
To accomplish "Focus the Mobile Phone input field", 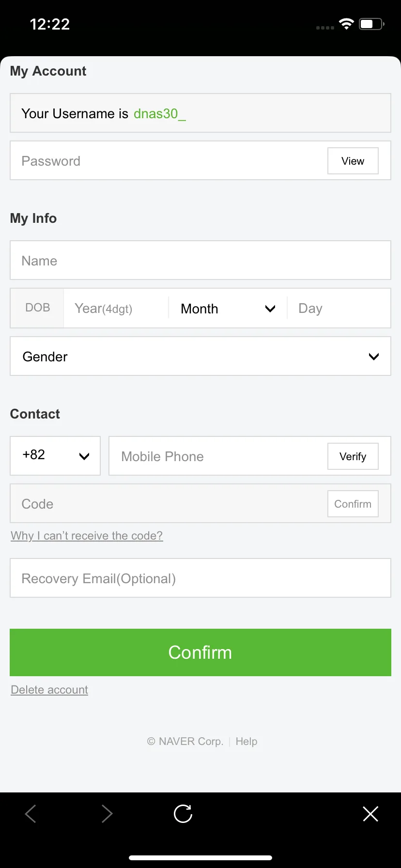I will pos(218,456).
